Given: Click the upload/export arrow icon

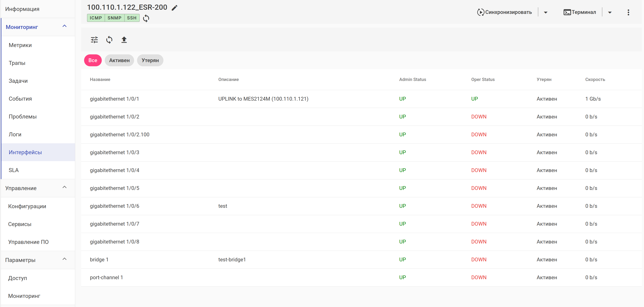Looking at the screenshot, I should [124, 40].
